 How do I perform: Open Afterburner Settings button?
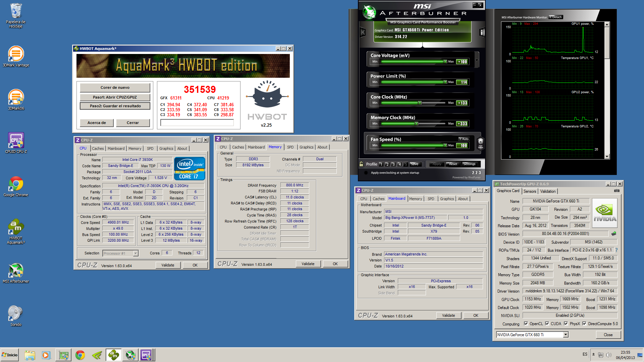click(470, 164)
